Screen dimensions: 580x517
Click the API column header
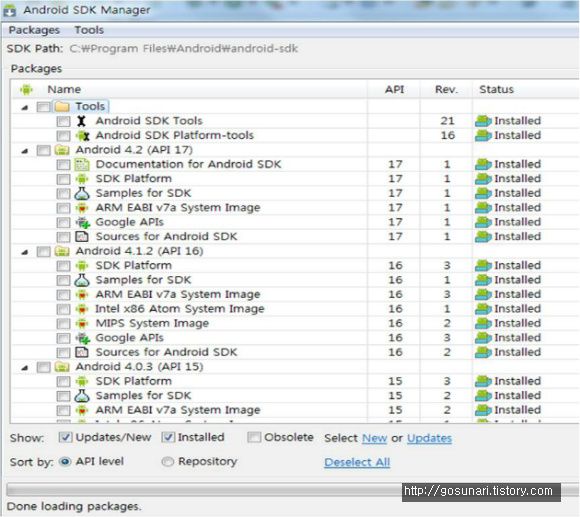pyautogui.click(x=394, y=89)
